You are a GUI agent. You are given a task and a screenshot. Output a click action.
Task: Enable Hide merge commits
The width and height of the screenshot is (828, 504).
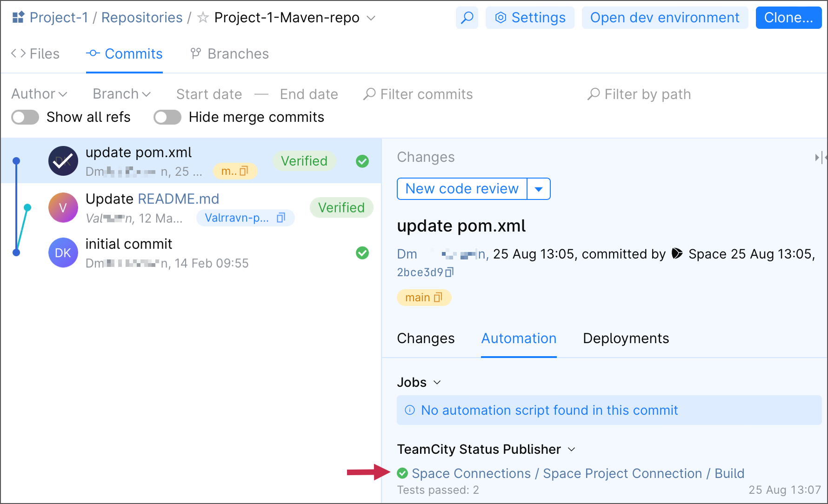(167, 117)
